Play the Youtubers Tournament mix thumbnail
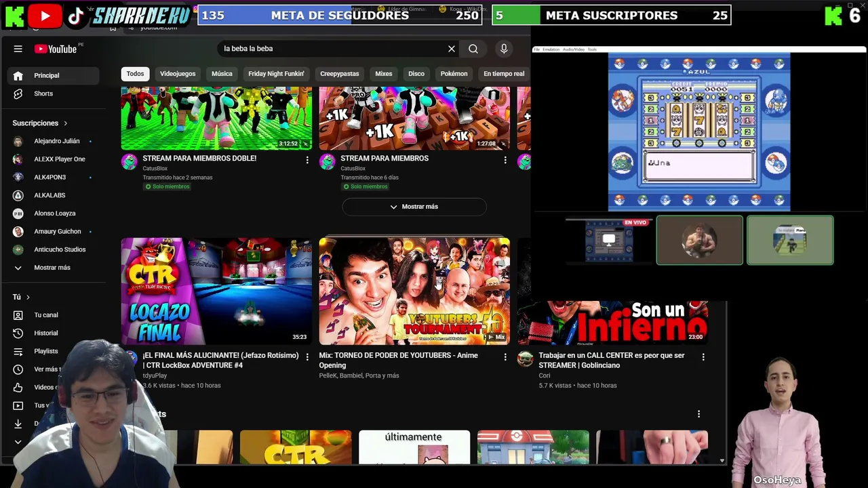 tap(414, 291)
